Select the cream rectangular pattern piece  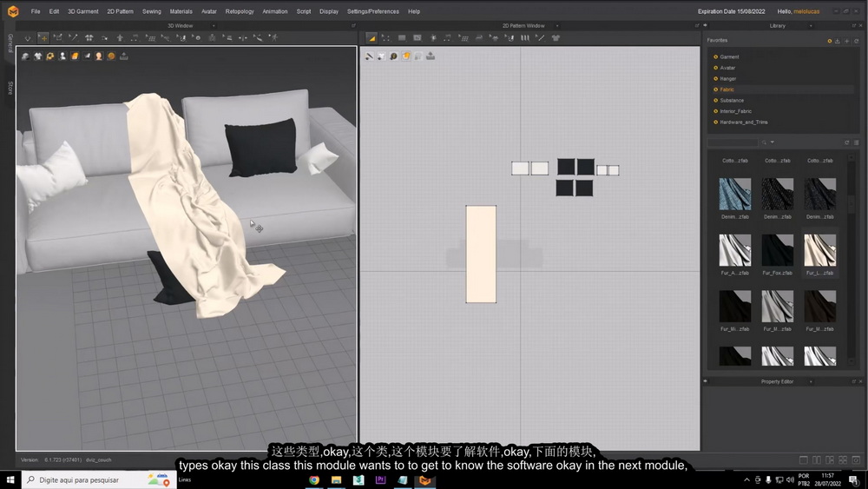[x=481, y=254]
